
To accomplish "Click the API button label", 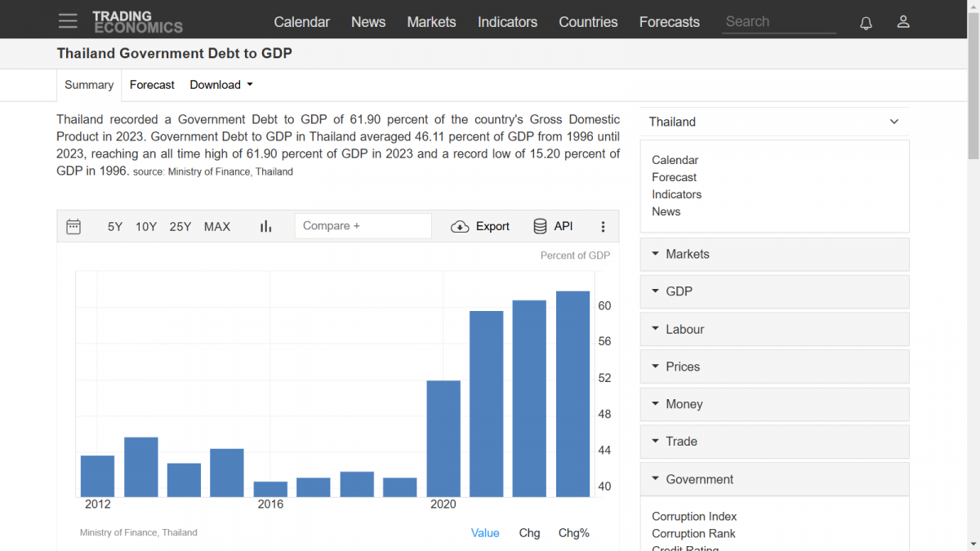I will point(563,226).
